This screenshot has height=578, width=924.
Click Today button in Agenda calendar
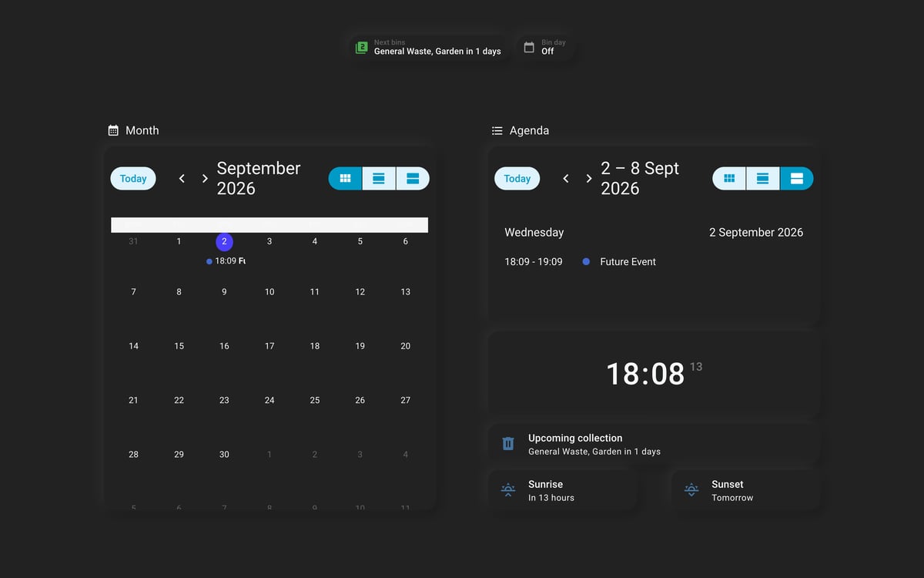[517, 179]
